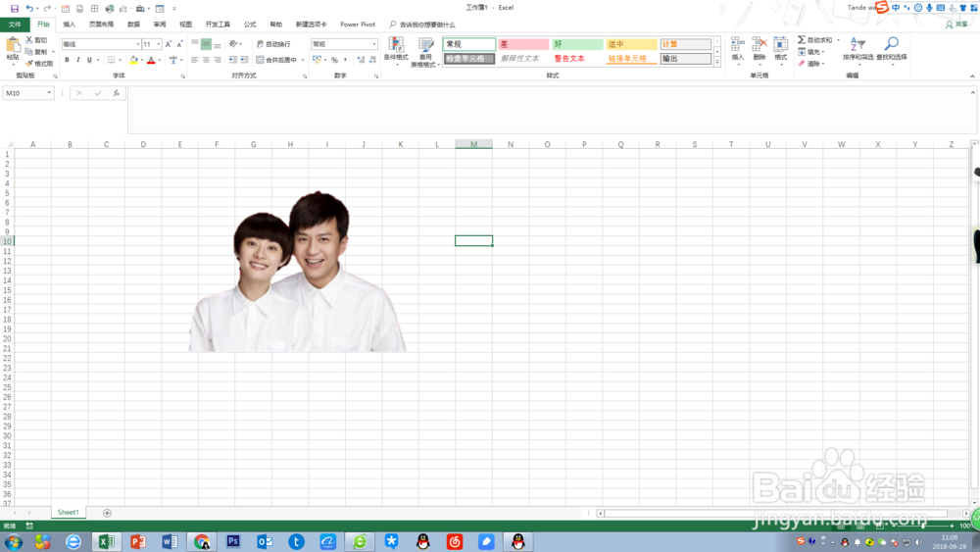Screen dimensions: 980x552
Task: Open the Paste (粘贴) clipboard icon
Action: point(13,45)
